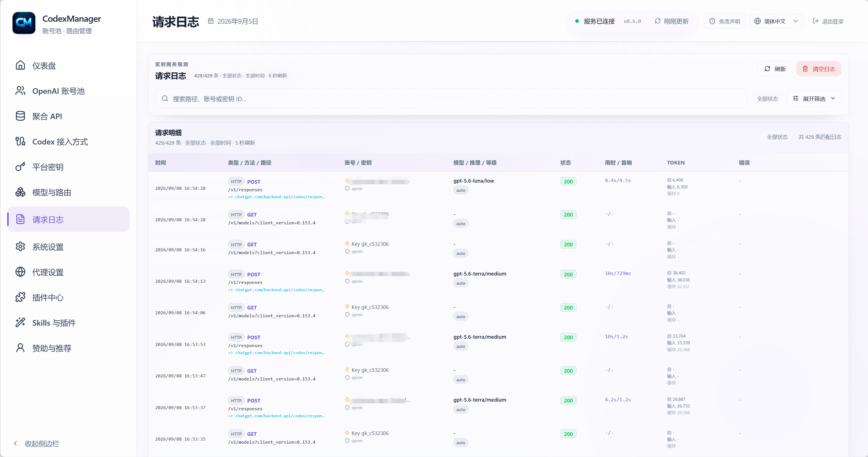Viewport: 868px width, 457px height.
Task: Expand the 展开筛选 filter panel
Action: [814, 99]
